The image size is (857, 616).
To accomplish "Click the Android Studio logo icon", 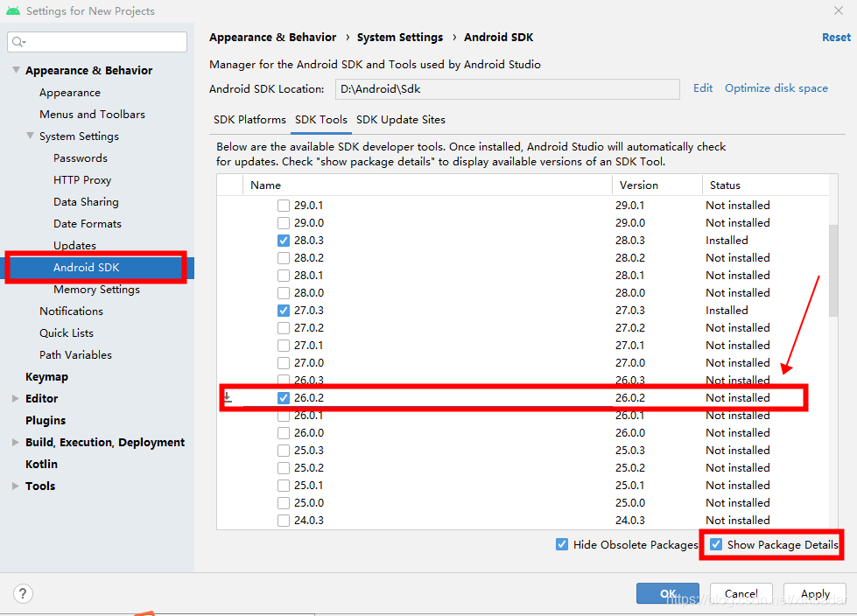I will pos(13,10).
